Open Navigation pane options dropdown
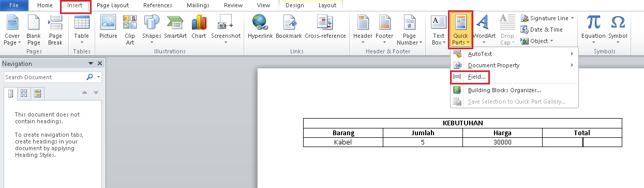 point(91,63)
